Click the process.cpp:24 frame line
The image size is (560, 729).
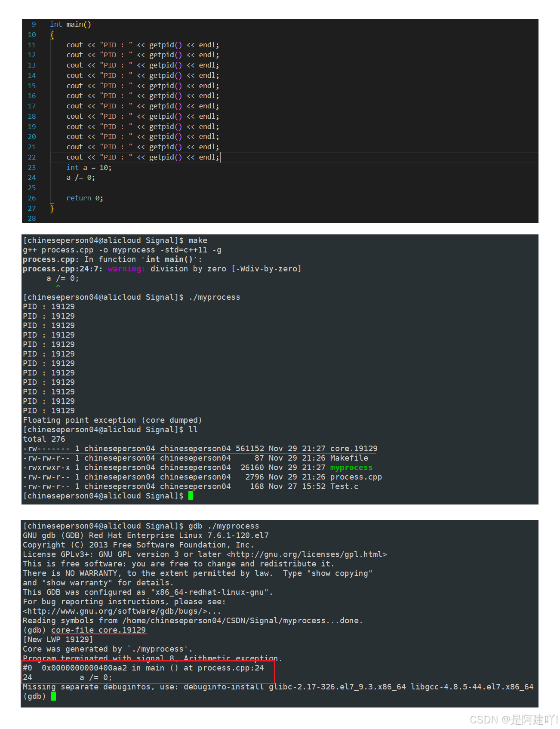pos(143,668)
